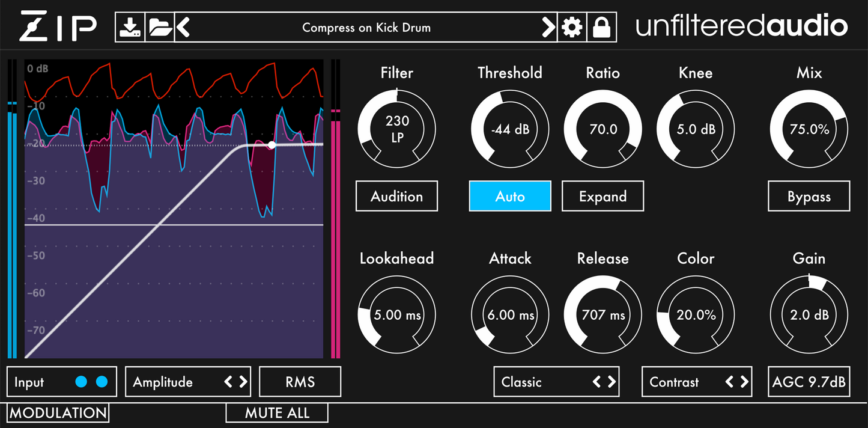Toggle the Expand mode button
The width and height of the screenshot is (868, 428).
click(x=602, y=197)
